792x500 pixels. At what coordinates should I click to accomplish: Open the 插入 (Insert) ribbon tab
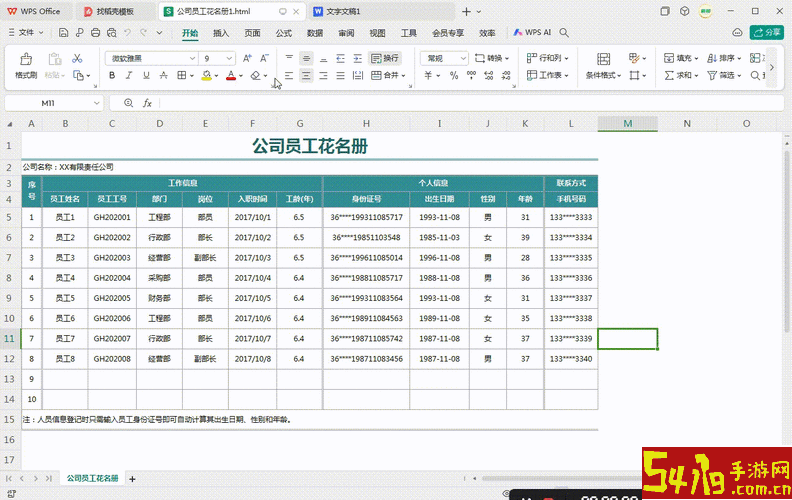[x=221, y=33]
